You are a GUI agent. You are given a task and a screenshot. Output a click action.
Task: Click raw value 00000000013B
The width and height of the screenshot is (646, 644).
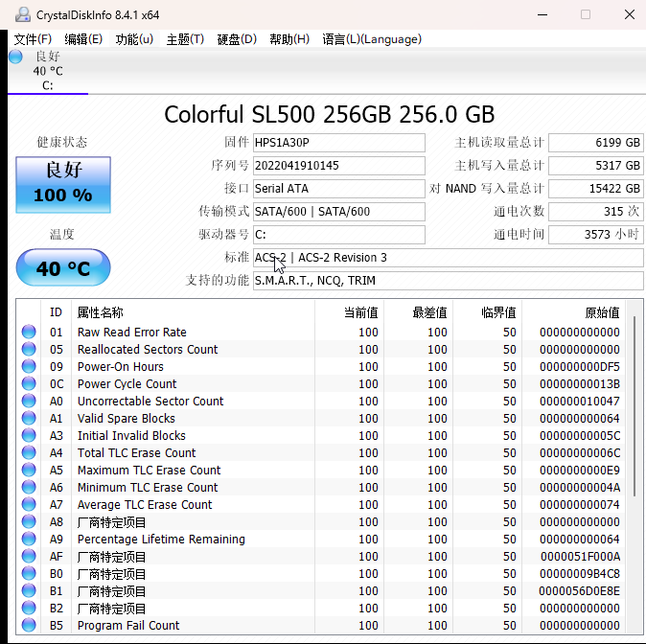pos(579,383)
